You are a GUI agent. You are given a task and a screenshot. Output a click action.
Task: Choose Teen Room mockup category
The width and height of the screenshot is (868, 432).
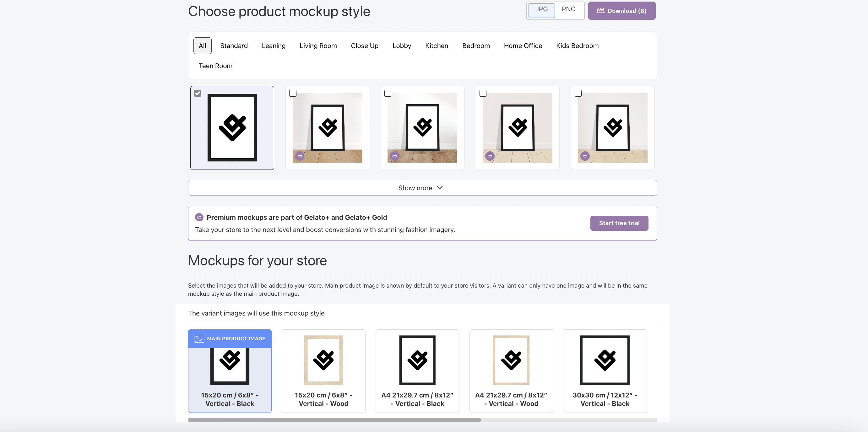216,66
